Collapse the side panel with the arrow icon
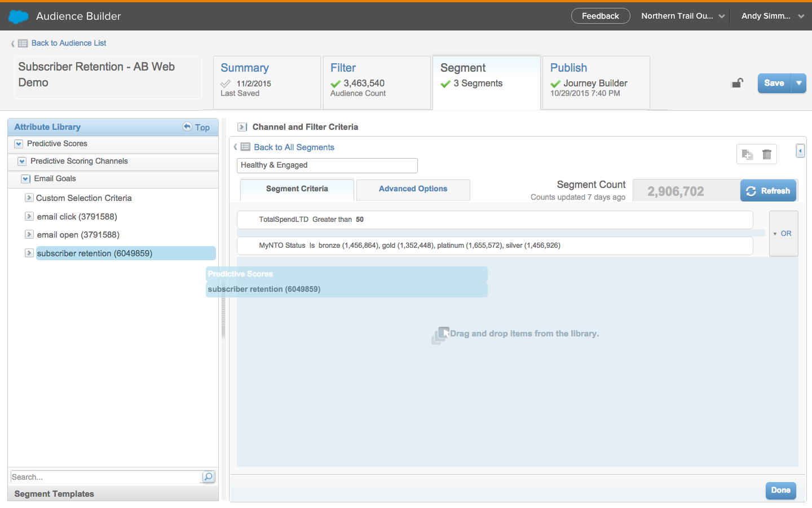The height and width of the screenshot is (508, 812). pyautogui.click(x=800, y=151)
